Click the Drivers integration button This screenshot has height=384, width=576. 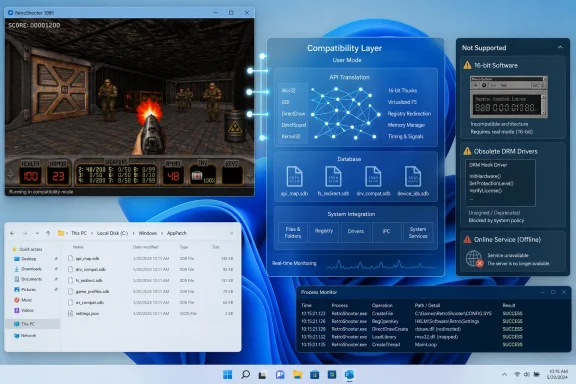coord(356,232)
